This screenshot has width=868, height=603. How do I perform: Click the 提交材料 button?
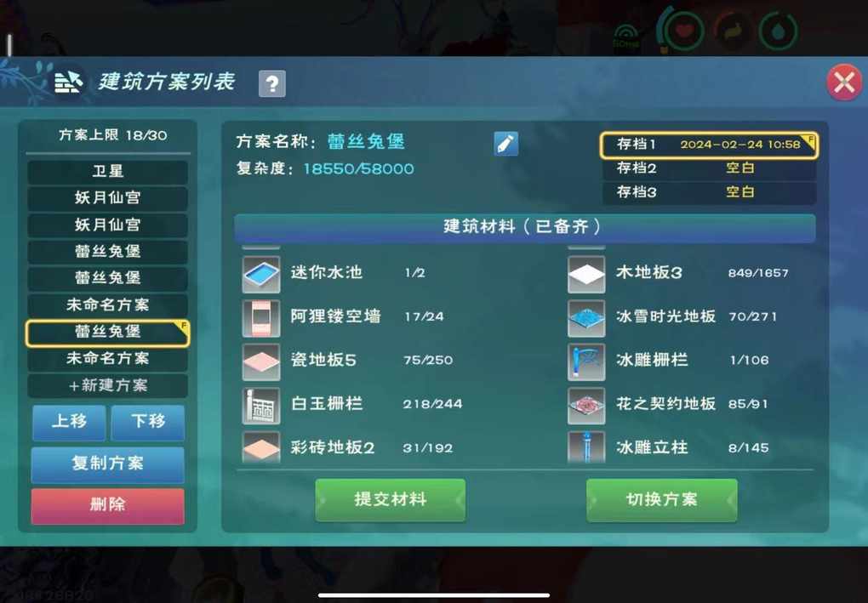(391, 499)
